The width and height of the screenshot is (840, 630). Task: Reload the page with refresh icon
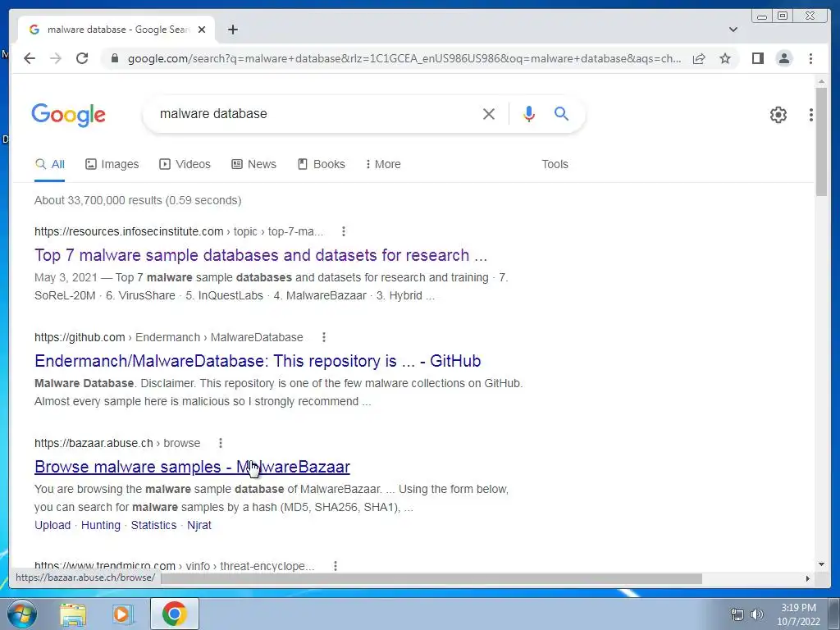(x=82, y=58)
